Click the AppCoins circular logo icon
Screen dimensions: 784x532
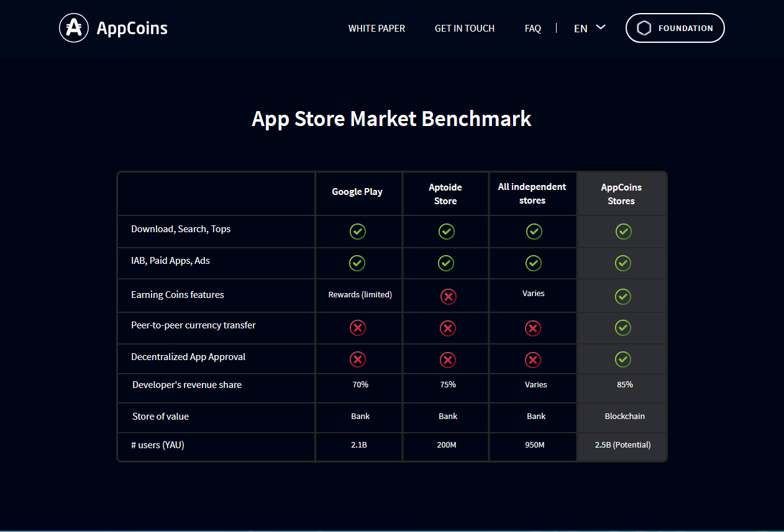tap(74, 27)
